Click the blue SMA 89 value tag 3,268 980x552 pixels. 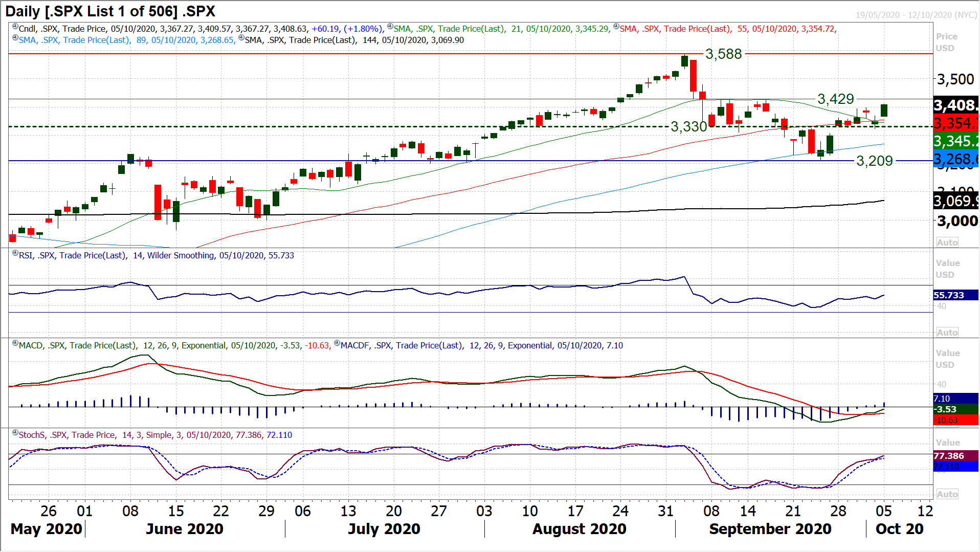click(956, 159)
